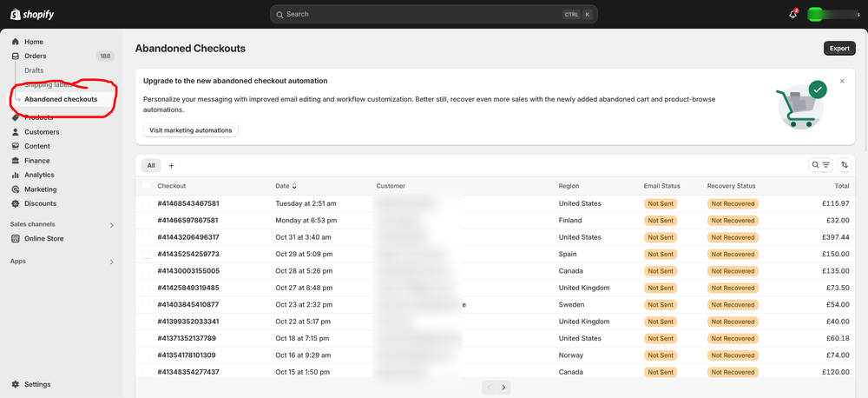
Task: Click Not Sent badge in Finland row
Action: tap(661, 221)
